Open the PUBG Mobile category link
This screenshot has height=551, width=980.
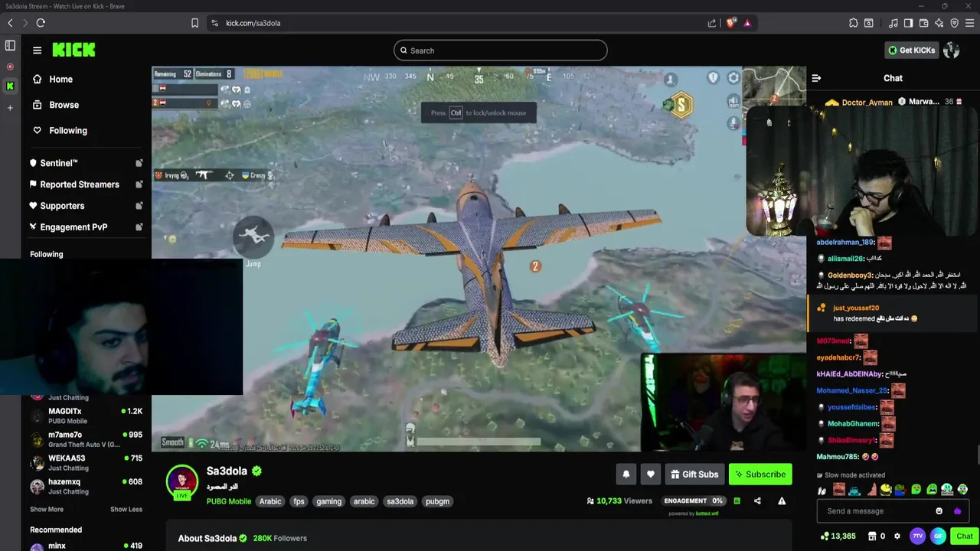229,501
